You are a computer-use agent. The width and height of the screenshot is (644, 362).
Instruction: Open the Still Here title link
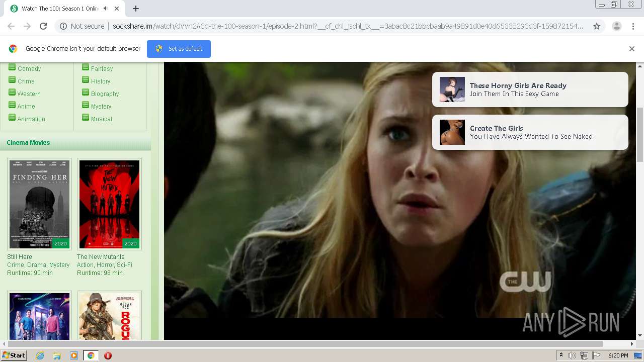pos(20,257)
